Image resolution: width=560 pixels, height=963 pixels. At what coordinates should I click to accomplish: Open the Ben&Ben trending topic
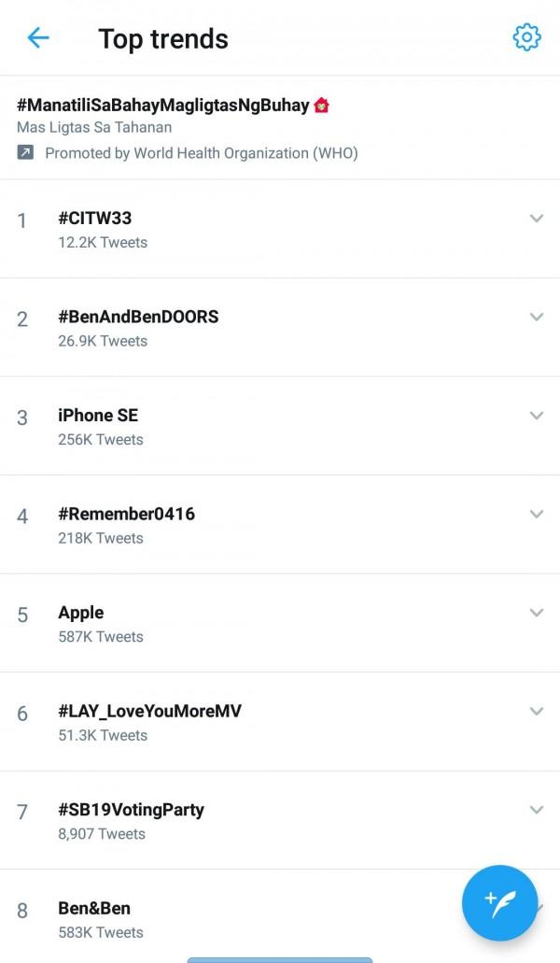point(94,909)
